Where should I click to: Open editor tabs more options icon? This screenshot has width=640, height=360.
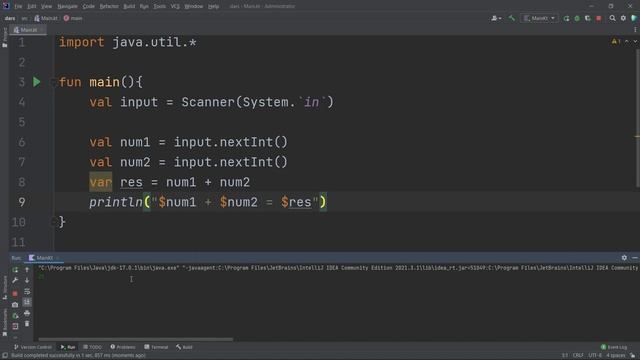pyautogui.click(x=635, y=30)
